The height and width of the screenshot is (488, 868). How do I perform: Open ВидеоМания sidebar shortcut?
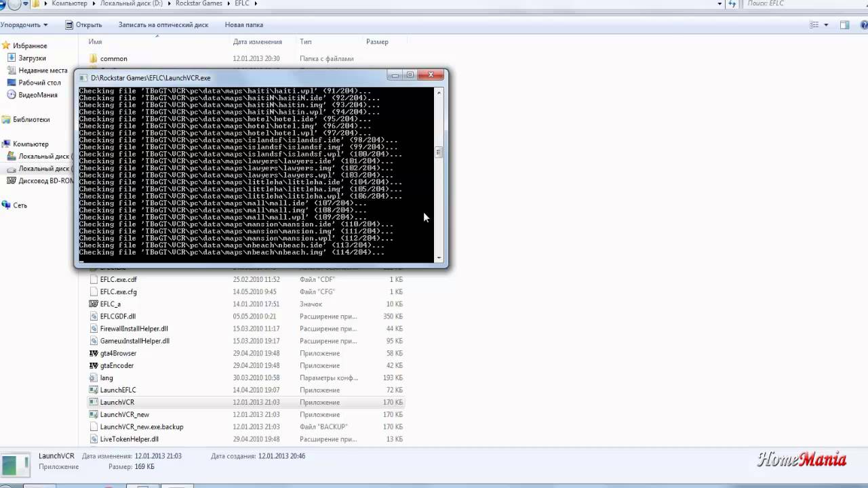[38, 95]
